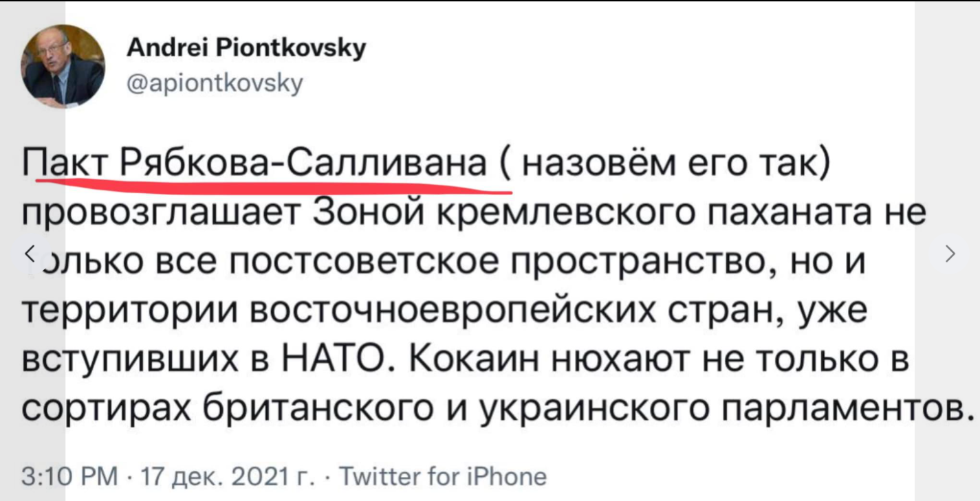Viewport: 980px width, 501px height.
Task: Go to the previous image with left chevron
Action: (29, 253)
